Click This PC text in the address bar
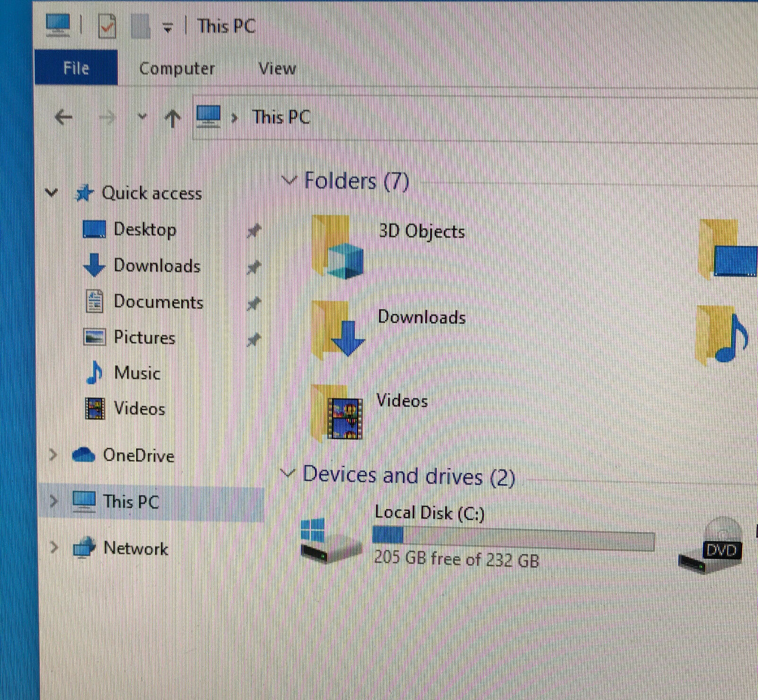 click(281, 117)
